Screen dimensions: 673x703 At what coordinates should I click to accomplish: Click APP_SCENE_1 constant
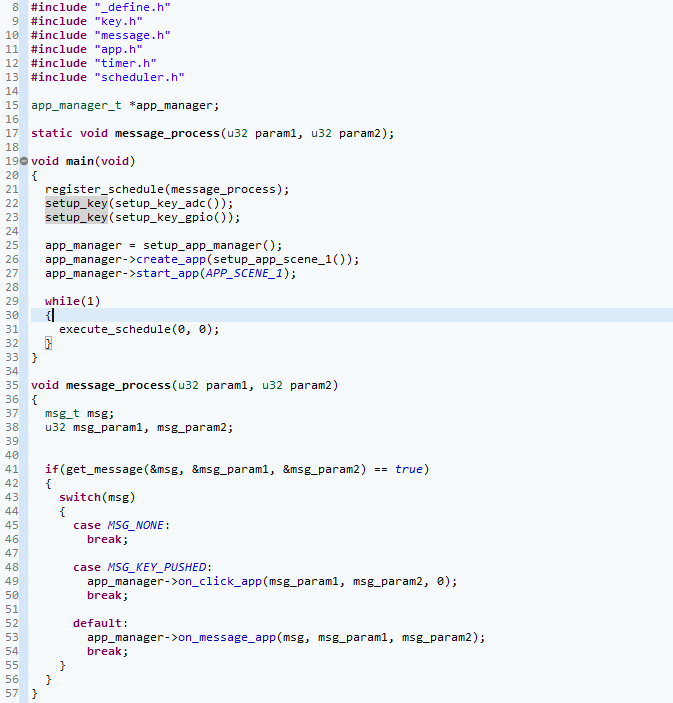tap(244, 273)
